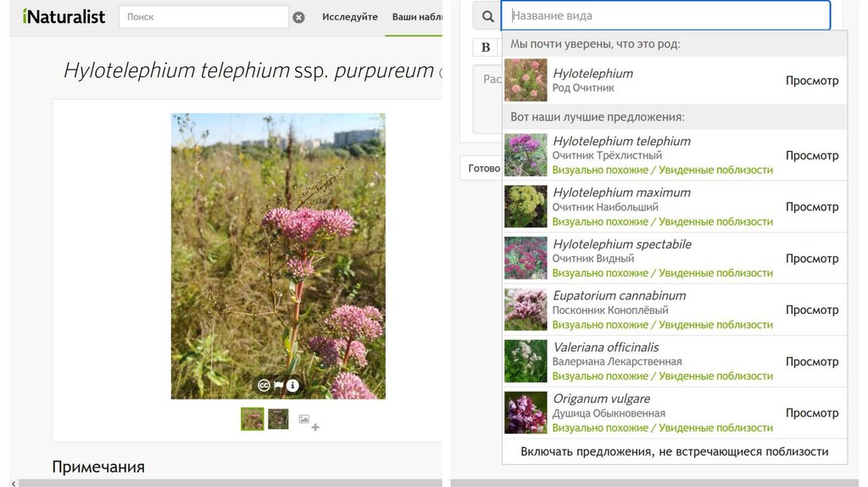Click Просмотр for Valeriana officinalis
This screenshot has height=487, width=868.
coord(811,361)
